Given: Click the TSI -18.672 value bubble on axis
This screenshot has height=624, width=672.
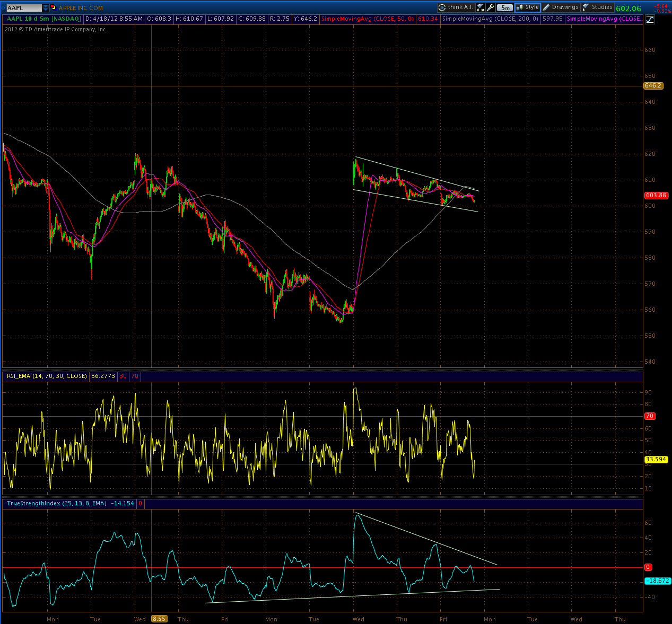Looking at the screenshot, I should 657,581.
